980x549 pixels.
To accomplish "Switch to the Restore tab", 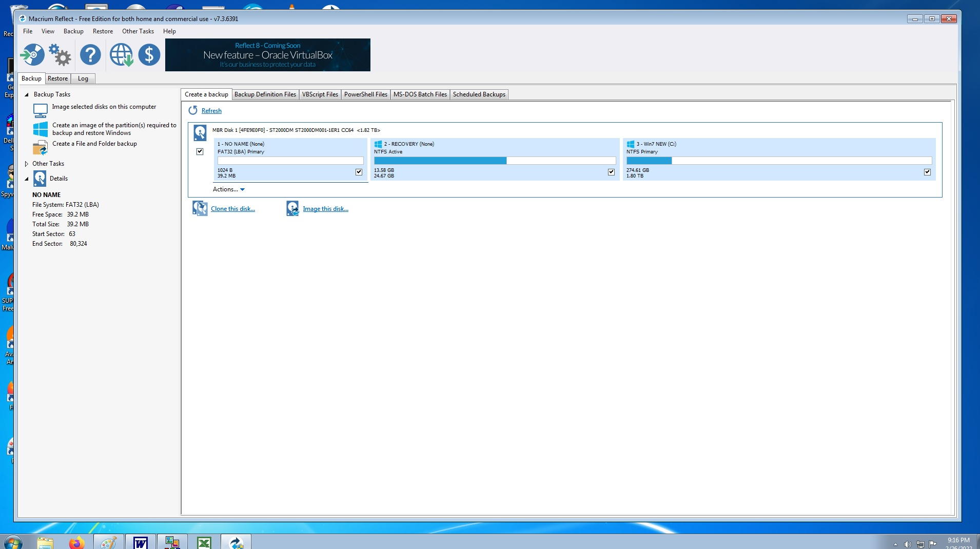I will [57, 79].
